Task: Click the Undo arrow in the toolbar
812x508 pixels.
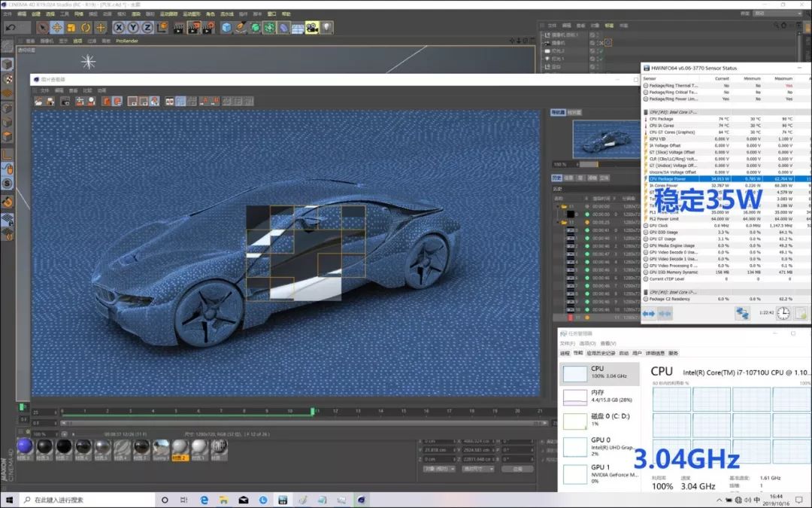Action: [x=11, y=28]
